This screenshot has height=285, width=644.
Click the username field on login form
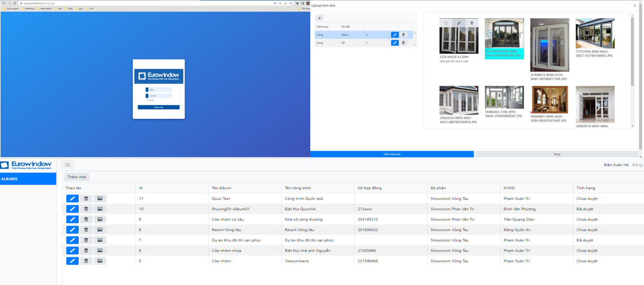pos(160,89)
